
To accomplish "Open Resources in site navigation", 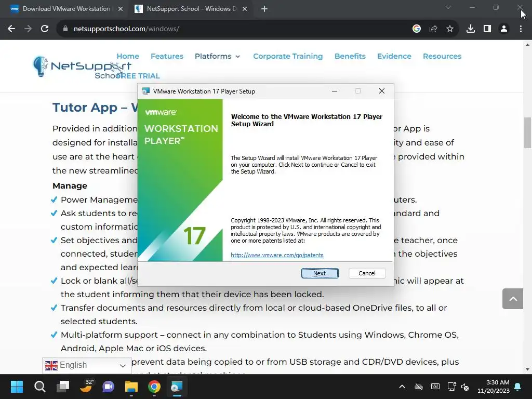I will click(x=442, y=56).
